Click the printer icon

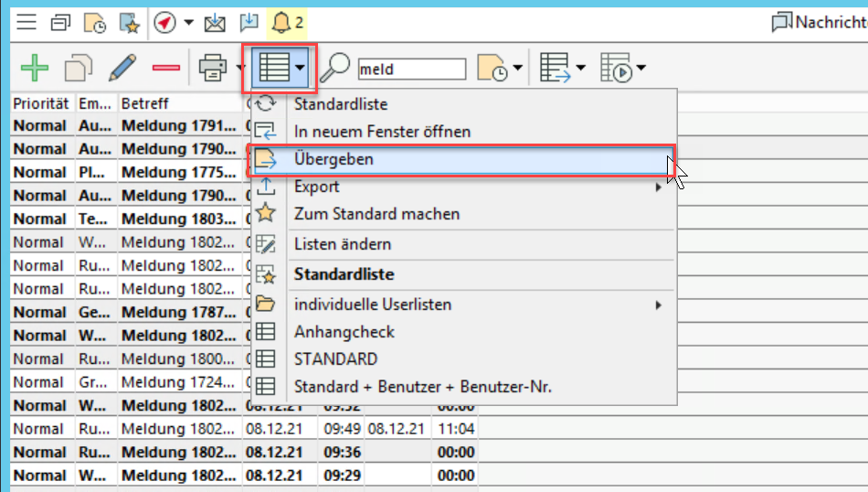(213, 68)
